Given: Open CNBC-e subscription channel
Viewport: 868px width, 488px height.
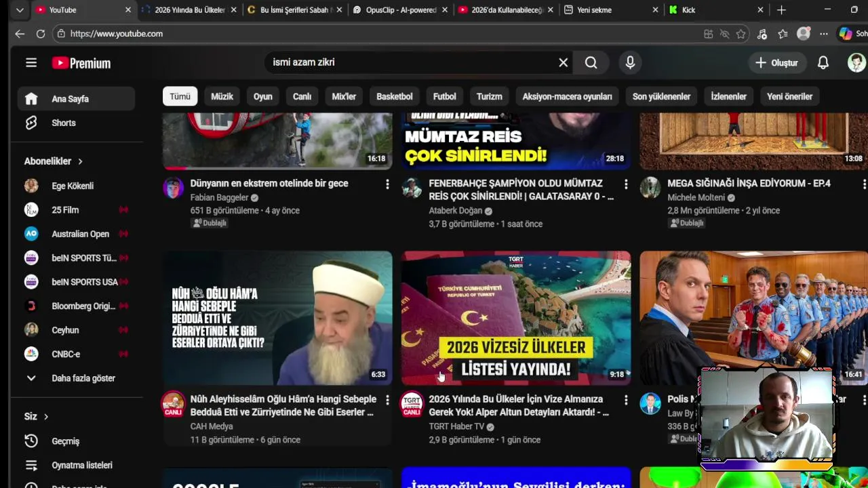Looking at the screenshot, I should point(76,354).
